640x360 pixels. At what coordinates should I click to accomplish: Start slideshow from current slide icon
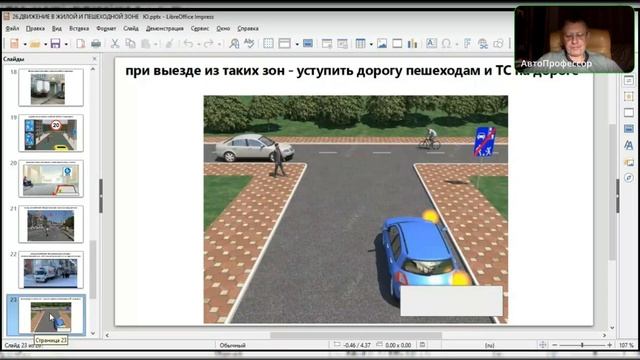coord(342,43)
